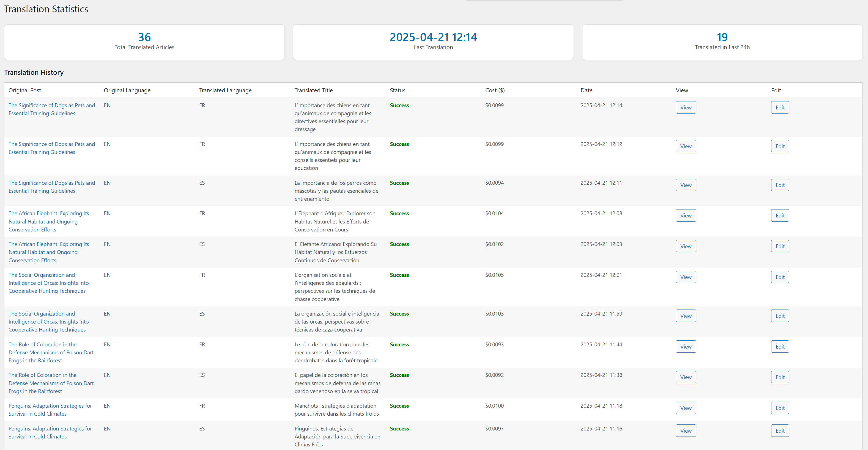Open Orcas Social Organization post link, ES row
This screenshot has height=450, width=868.
[48, 321]
